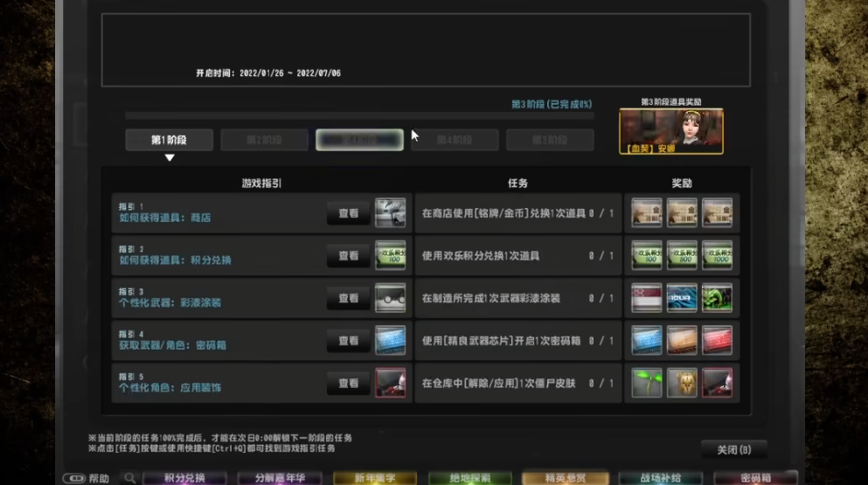Screen dimensions: 868x485
Task: Select the 欢乐积分 100 reward icon
Action: coord(647,256)
